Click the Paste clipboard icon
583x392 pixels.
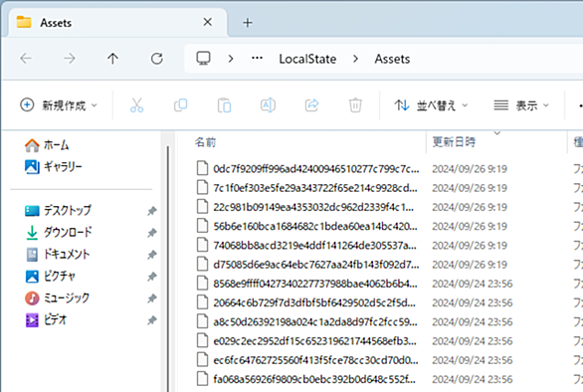pos(224,105)
